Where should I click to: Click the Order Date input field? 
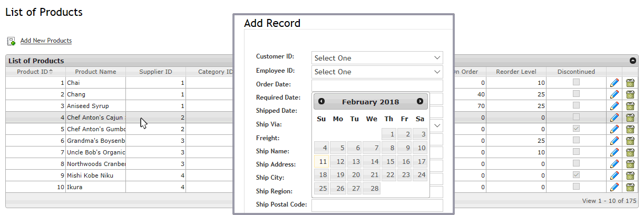377,85
